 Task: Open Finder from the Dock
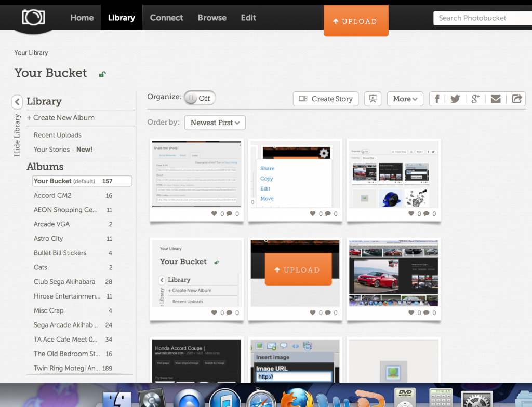[117, 399]
